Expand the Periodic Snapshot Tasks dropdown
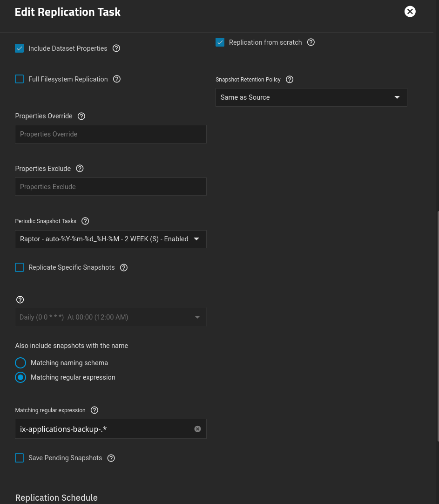 tap(111, 239)
